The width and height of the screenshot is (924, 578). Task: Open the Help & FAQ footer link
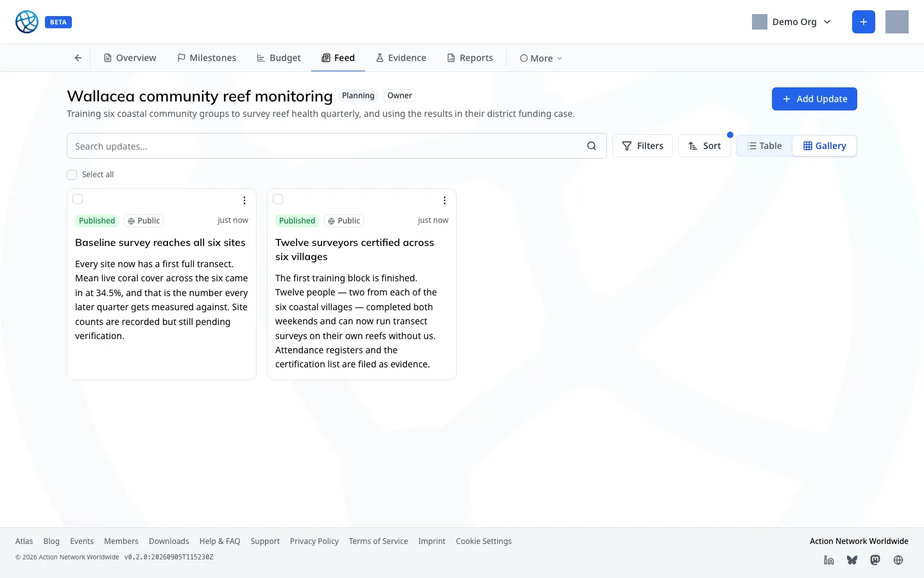219,541
